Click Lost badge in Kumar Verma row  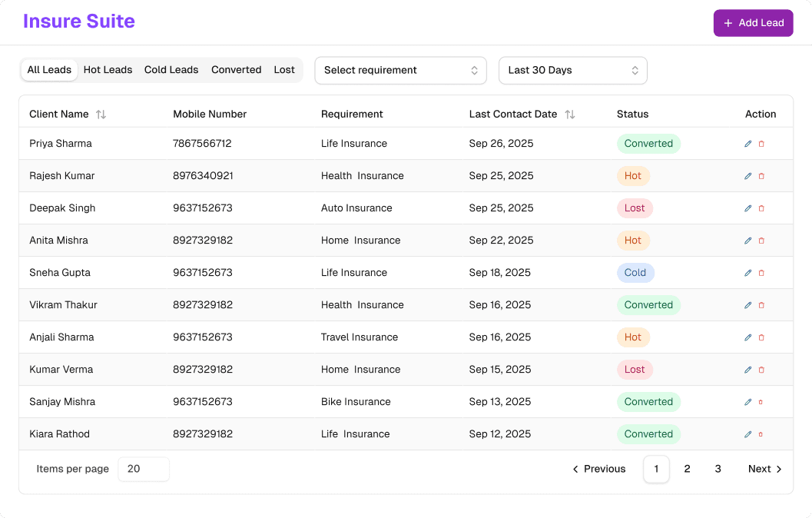tap(635, 370)
